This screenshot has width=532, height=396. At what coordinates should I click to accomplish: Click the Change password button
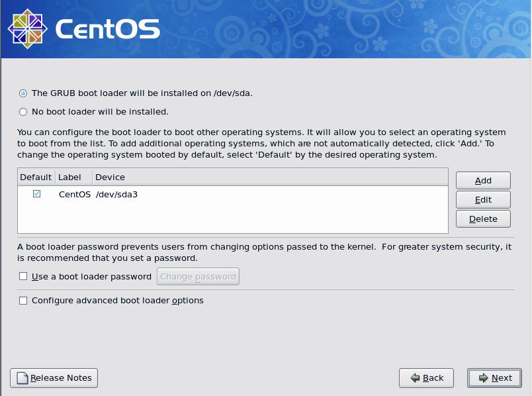[197, 277]
